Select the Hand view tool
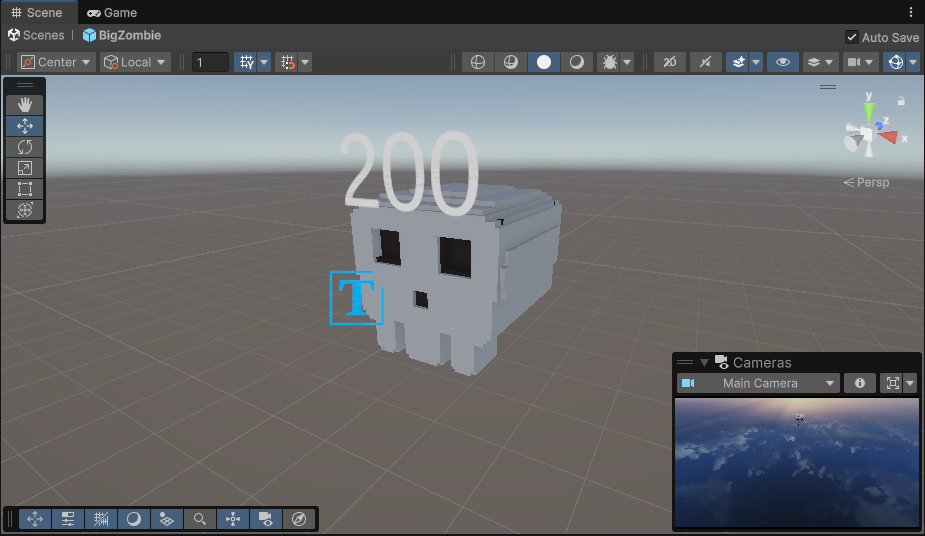 pyautogui.click(x=25, y=104)
